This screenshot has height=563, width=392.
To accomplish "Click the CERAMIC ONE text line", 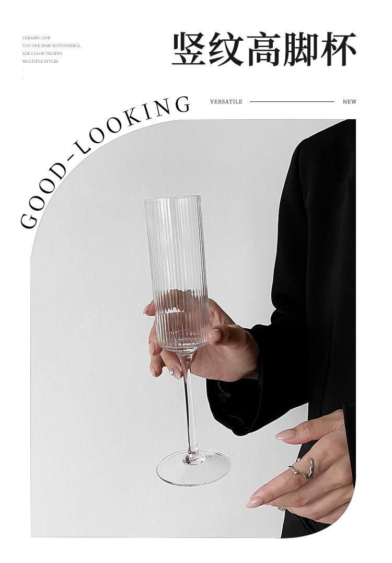I will pos(36,38).
